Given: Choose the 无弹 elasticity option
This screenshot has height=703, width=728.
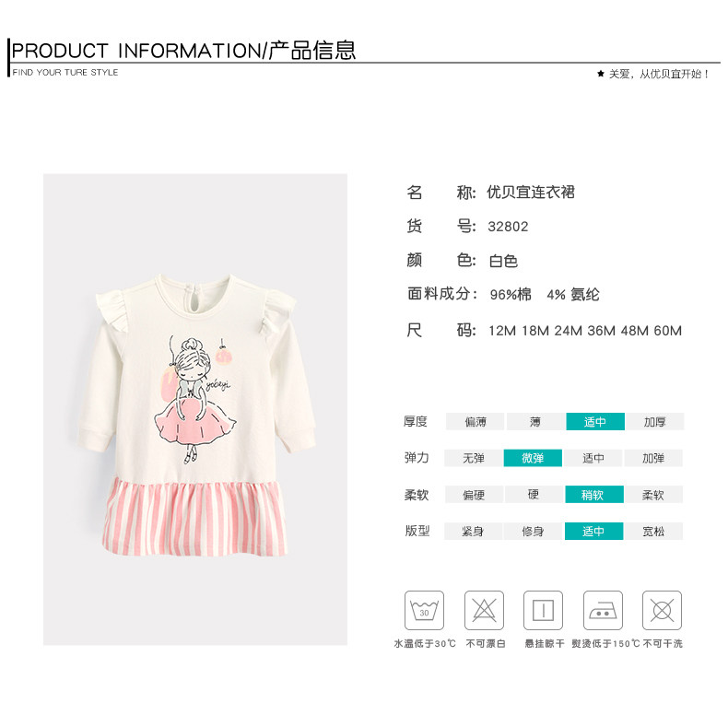Looking at the screenshot, I should (474, 458).
